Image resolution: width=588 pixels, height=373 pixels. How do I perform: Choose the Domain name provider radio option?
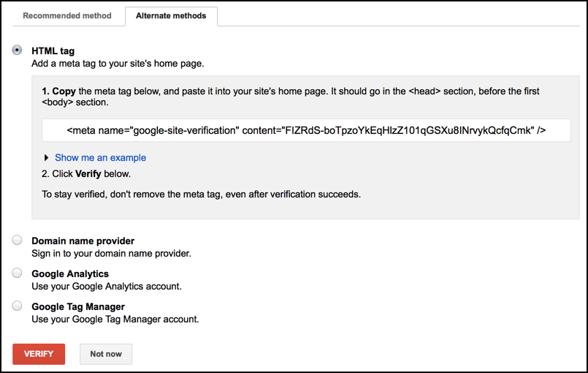[18, 241]
